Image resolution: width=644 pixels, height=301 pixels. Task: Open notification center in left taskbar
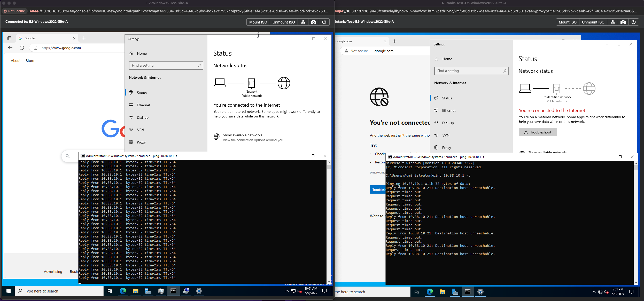tap(324, 291)
